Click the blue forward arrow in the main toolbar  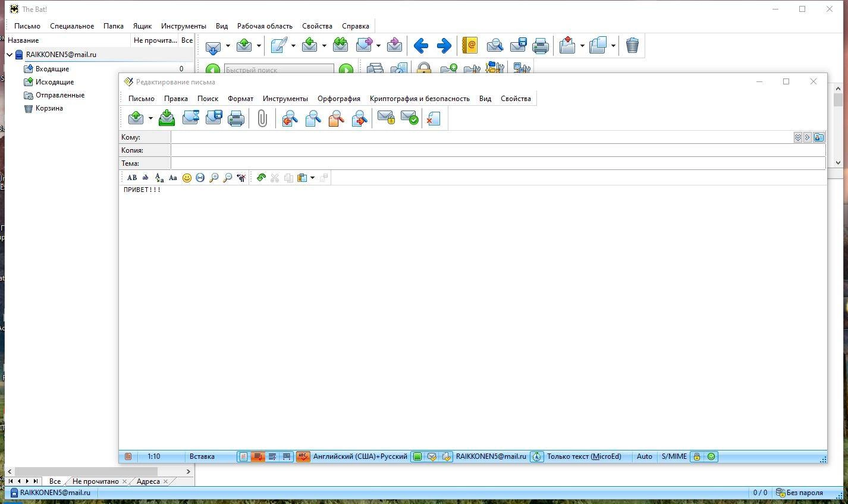[x=444, y=45]
